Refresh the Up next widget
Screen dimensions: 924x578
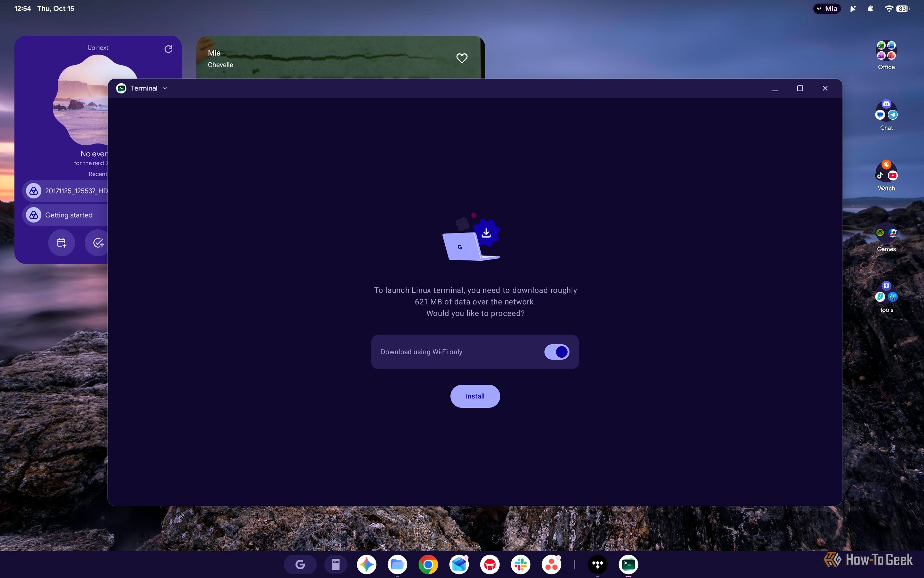(168, 49)
